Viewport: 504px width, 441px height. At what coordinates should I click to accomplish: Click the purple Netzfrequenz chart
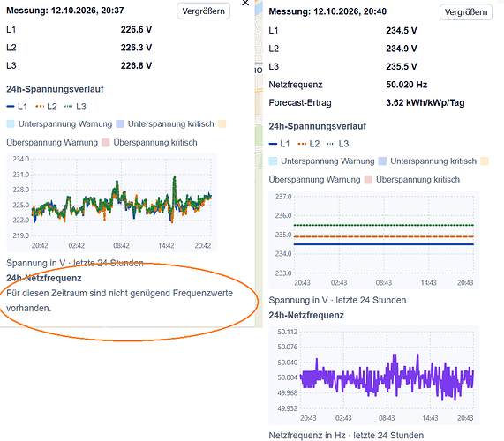[374, 376]
